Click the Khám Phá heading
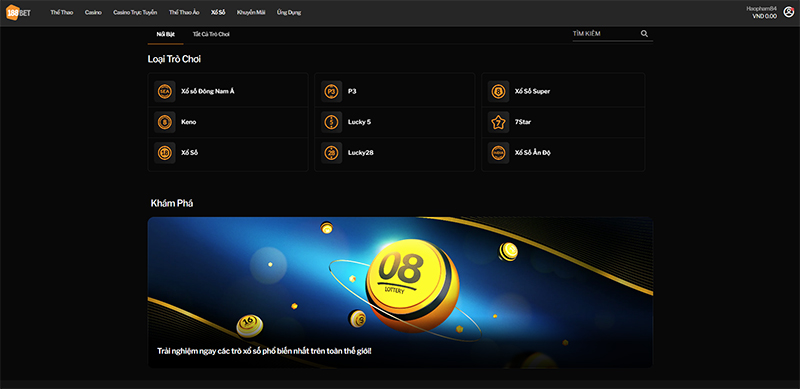800x389 pixels. coord(172,203)
